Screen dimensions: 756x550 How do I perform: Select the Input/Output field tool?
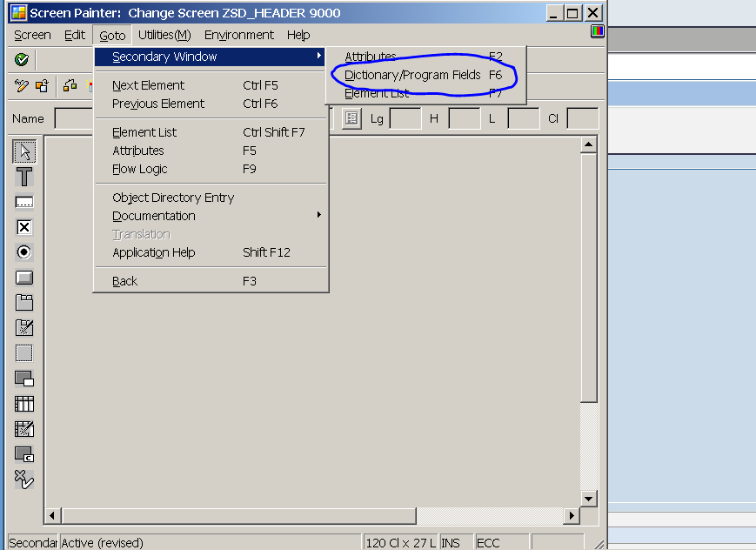click(23, 201)
